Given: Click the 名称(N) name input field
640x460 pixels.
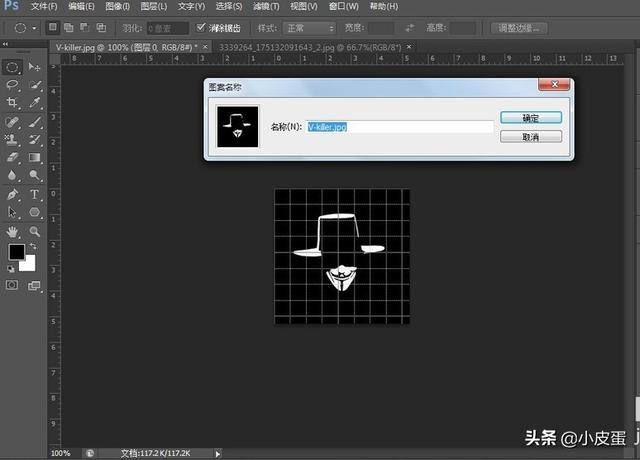Looking at the screenshot, I should [400, 127].
